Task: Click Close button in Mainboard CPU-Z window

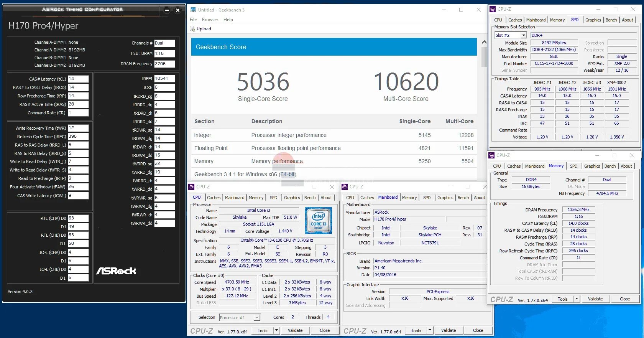Action: tap(478, 330)
